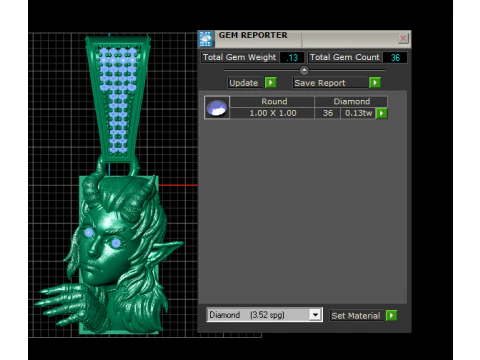Click the Set Material label button
This screenshot has height=360, width=480.
coord(357,315)
